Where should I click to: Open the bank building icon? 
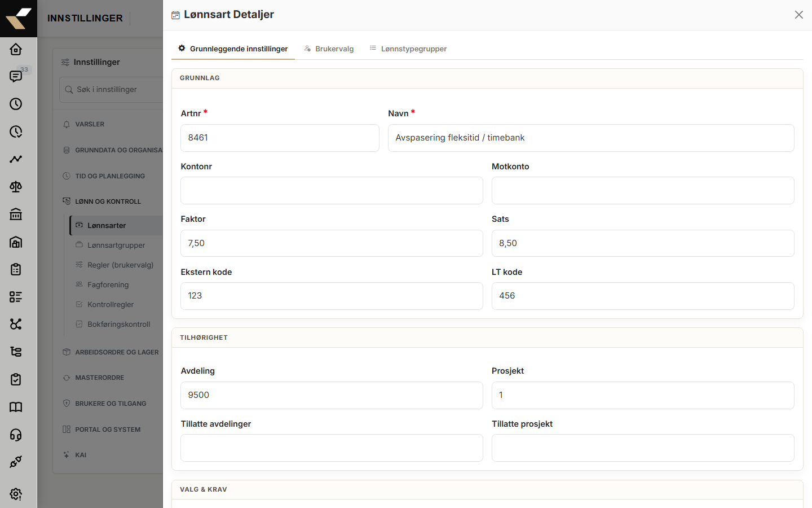tap(16, 214)
